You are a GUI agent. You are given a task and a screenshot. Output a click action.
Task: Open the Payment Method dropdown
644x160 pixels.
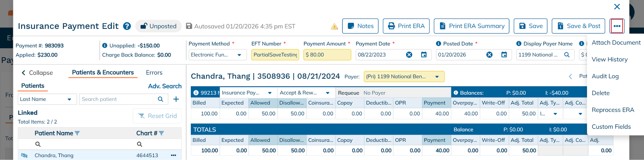pyautogui.click(x=239, y=55)
